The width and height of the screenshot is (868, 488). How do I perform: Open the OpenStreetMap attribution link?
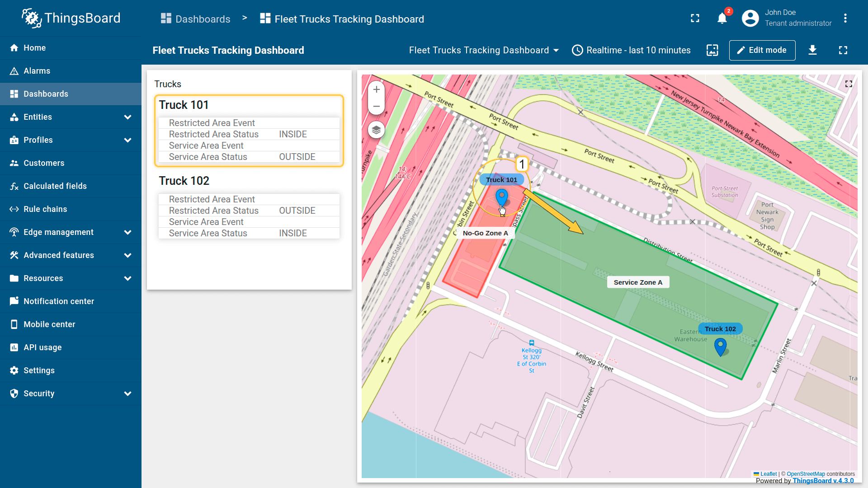pos(806,474)
